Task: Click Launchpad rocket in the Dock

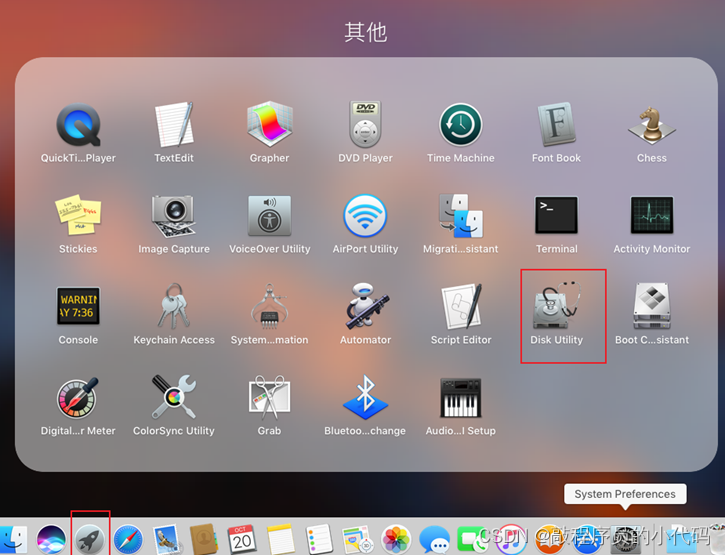Action: (x=90, y=539)
